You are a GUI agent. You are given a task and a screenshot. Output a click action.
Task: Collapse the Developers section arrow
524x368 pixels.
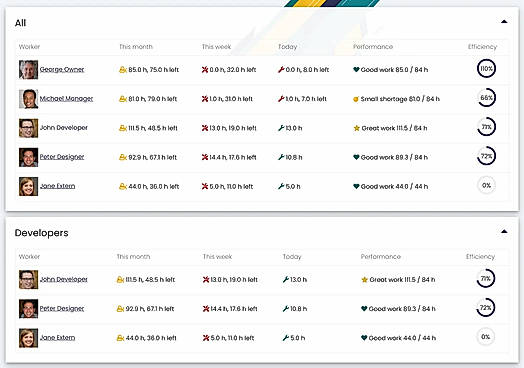coord(504,231)
